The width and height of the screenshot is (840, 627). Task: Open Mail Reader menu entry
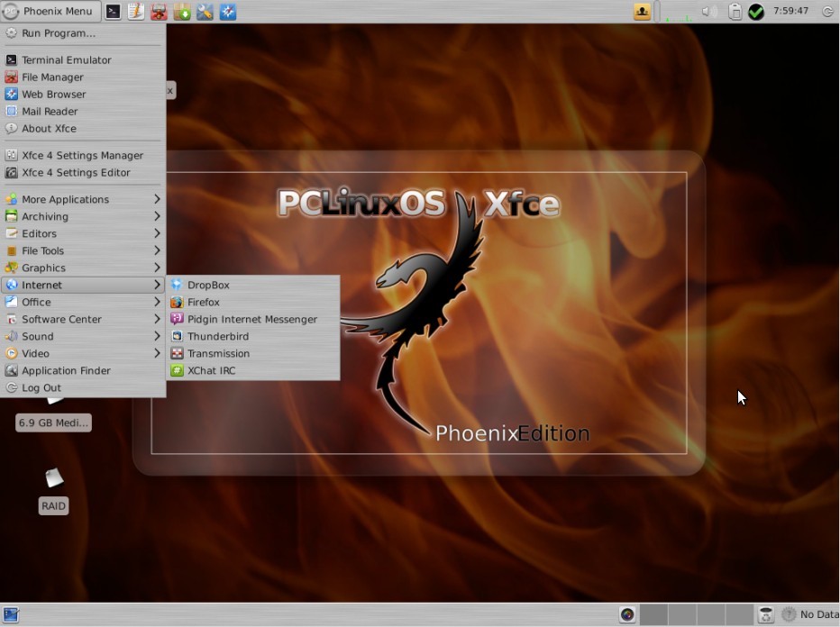[x=83, y=112]
